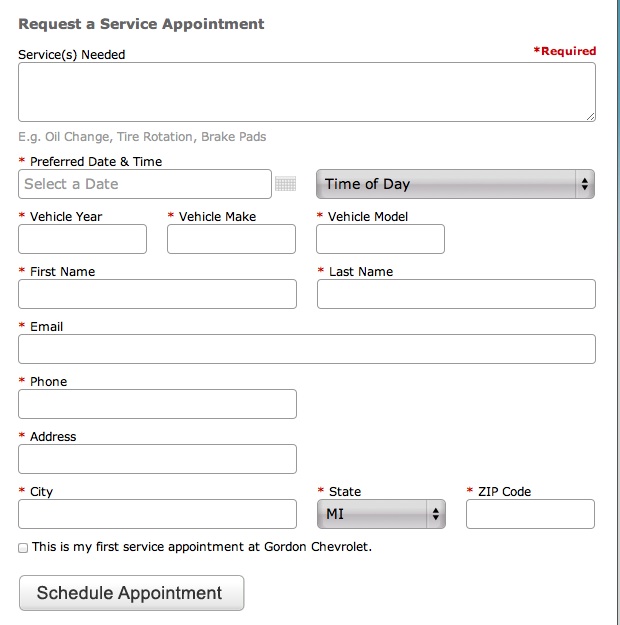Open the calendar date picker icon

tap(285, 184)
